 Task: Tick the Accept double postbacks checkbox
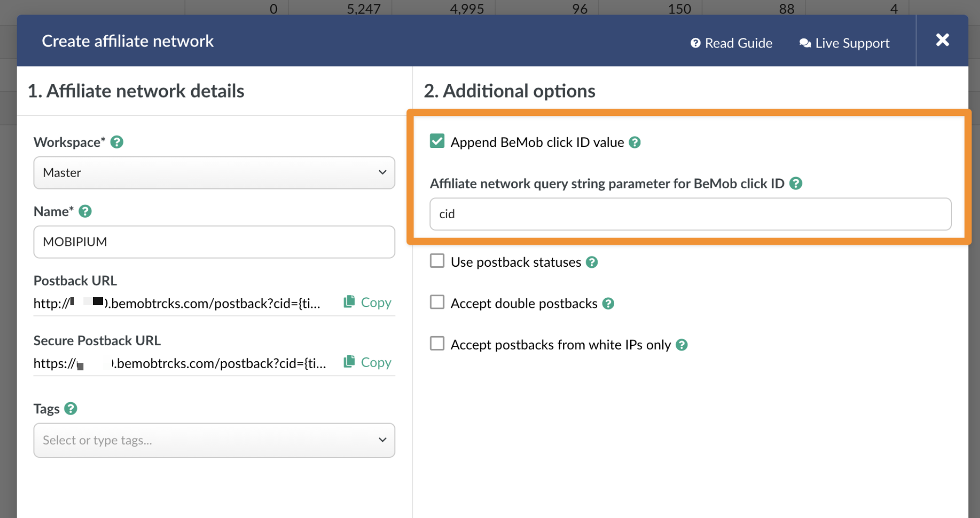[437, 302]
